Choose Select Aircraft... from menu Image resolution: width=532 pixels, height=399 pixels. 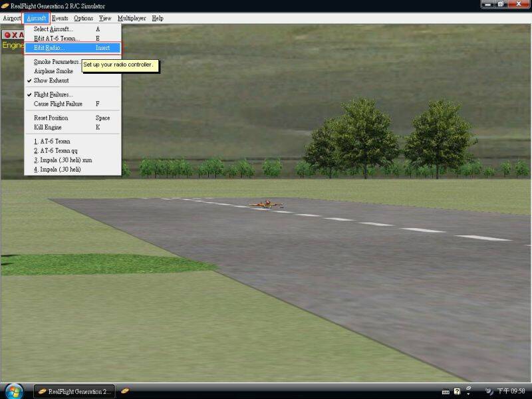coord(72,29)
